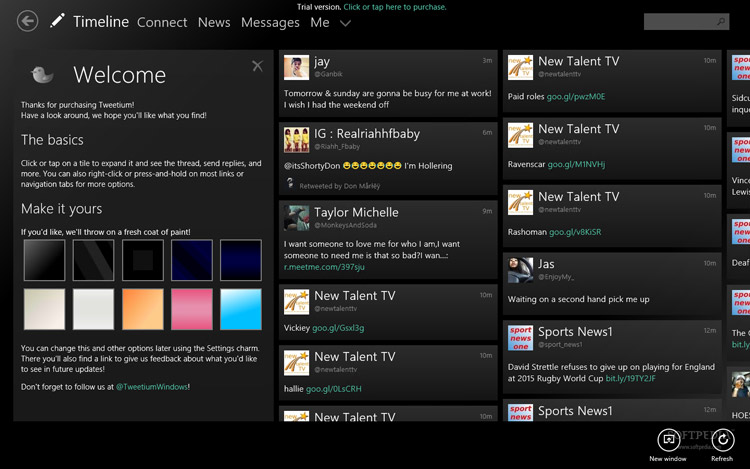Click the search input field
This screenshot has height=469, width=750.
click(x=686, y=22)
